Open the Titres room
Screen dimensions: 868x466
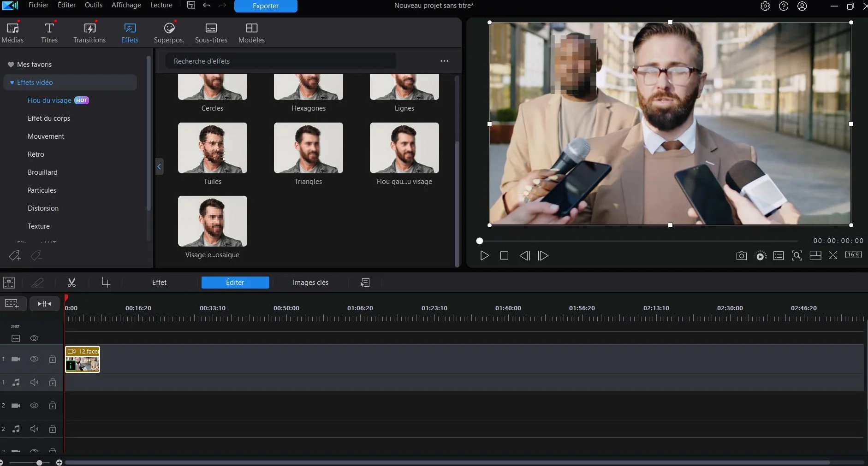click(49, 33)
